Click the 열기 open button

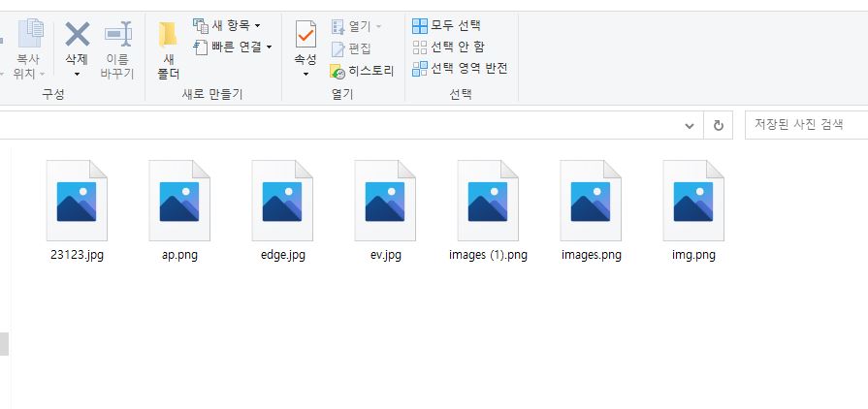click(x=356, y=26)
